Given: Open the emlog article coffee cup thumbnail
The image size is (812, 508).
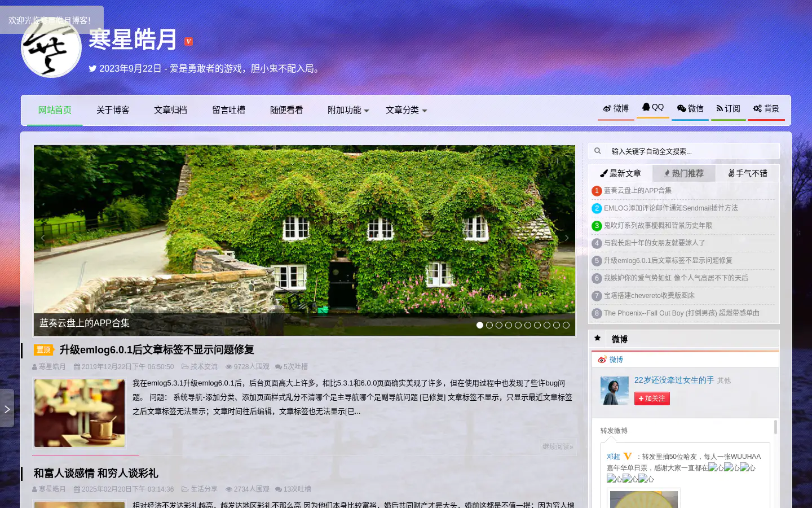Looking at the screenshot, I should tap(80, 413).
